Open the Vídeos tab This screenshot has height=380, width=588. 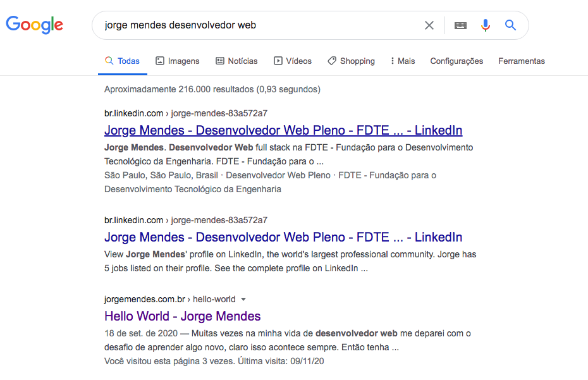(x=293, y=61)
